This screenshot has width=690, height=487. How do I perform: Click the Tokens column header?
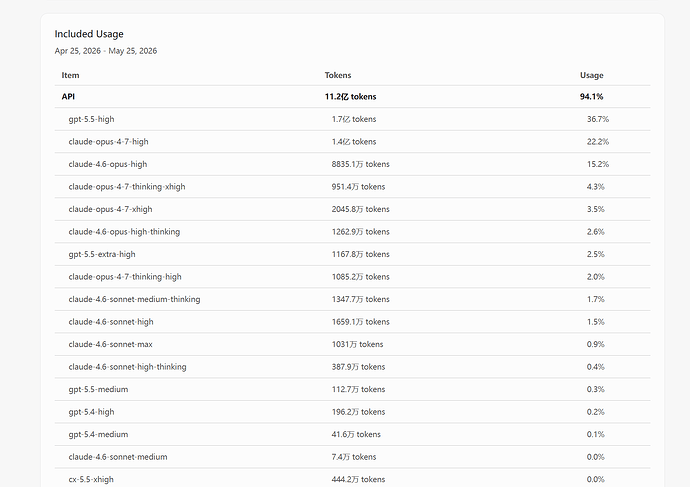(338, 75)
